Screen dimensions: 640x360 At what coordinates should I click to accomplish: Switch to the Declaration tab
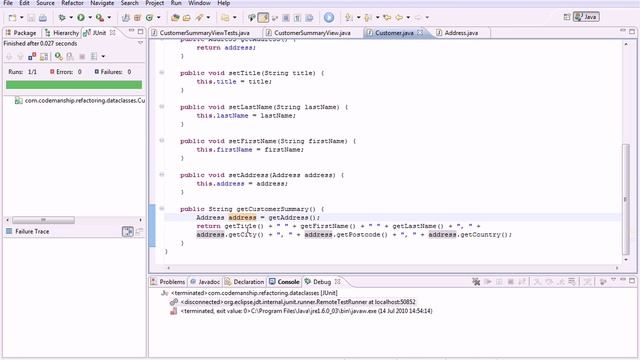click(x=244, y=282)
